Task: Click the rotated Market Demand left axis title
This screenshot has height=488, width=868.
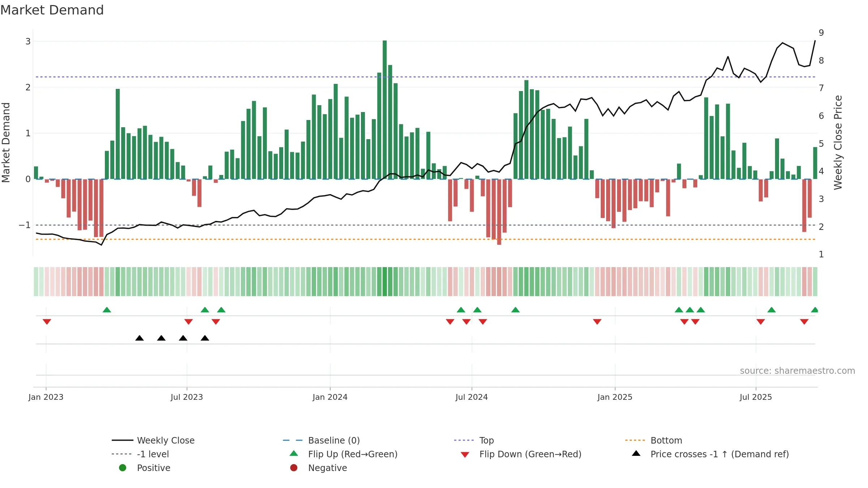Action: click(x=6, y=142)
